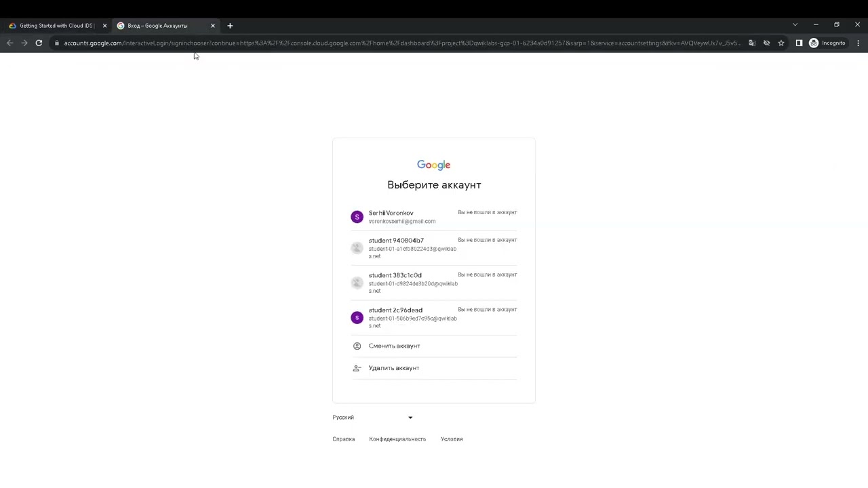Click the crossed-out eye tracking-blocked icon

(x=767, y=43)
